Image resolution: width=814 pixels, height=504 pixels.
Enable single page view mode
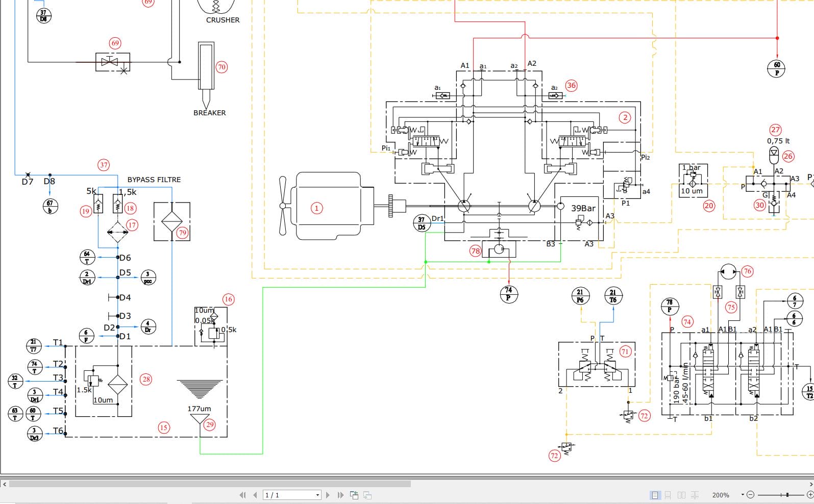point(655,495)
